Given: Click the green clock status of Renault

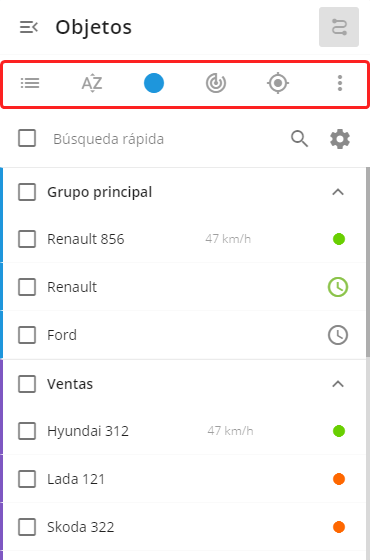Looking at the screenshot, I should (x=338, y=287).
